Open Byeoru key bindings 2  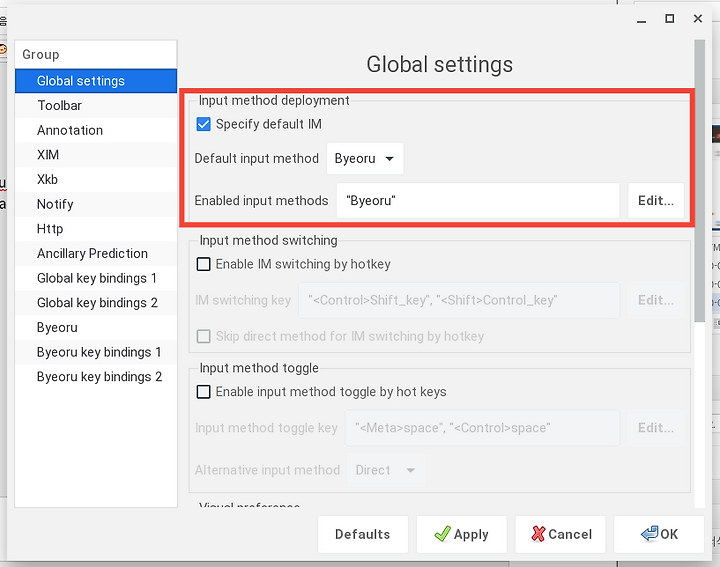pyautogui.click(x=96, y=376)
